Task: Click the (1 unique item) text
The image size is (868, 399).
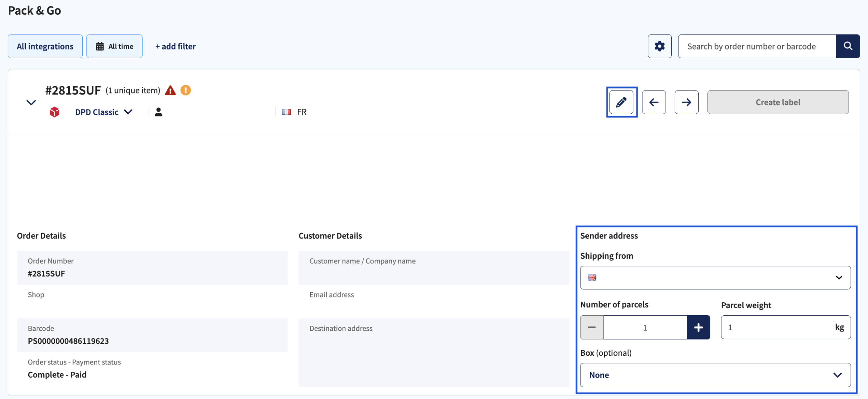Action: tap(133, 90)
